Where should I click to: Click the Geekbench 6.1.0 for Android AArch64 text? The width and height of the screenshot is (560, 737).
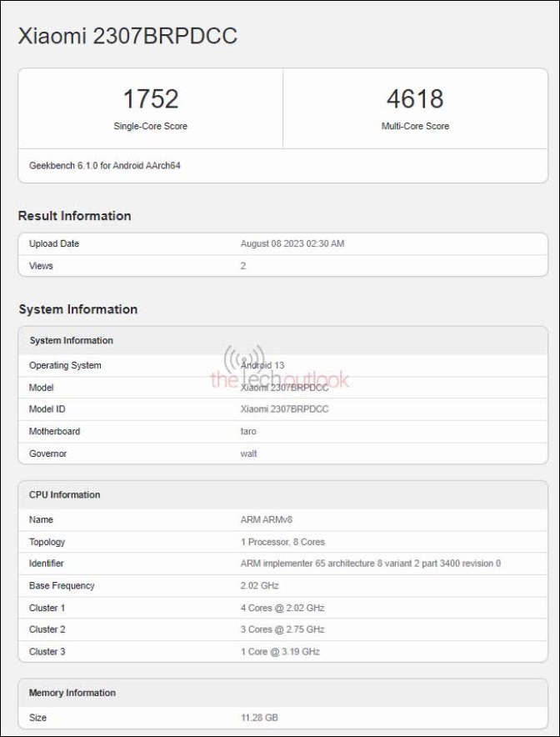click(x=105, y=165)
